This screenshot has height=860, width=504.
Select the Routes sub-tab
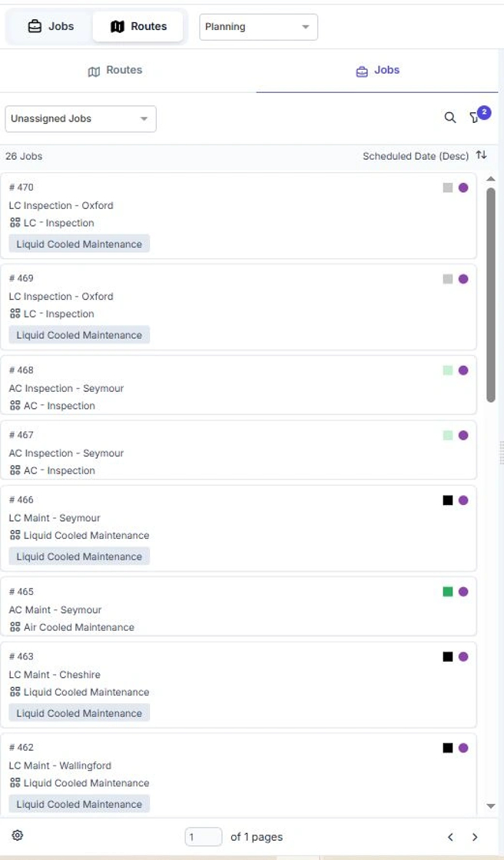[x=115, y=71]
